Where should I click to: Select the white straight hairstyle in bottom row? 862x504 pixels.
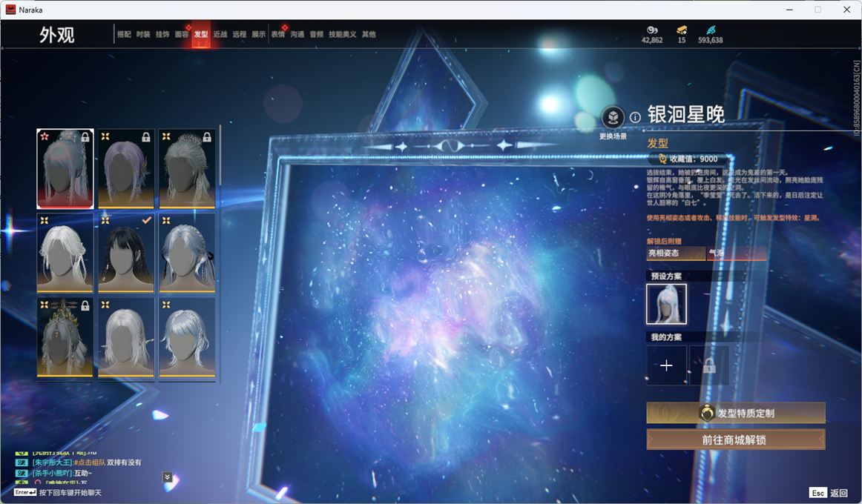(126, 337)
